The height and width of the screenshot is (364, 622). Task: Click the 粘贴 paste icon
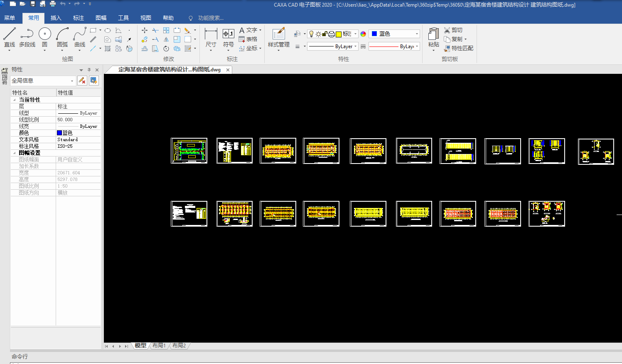433,38
